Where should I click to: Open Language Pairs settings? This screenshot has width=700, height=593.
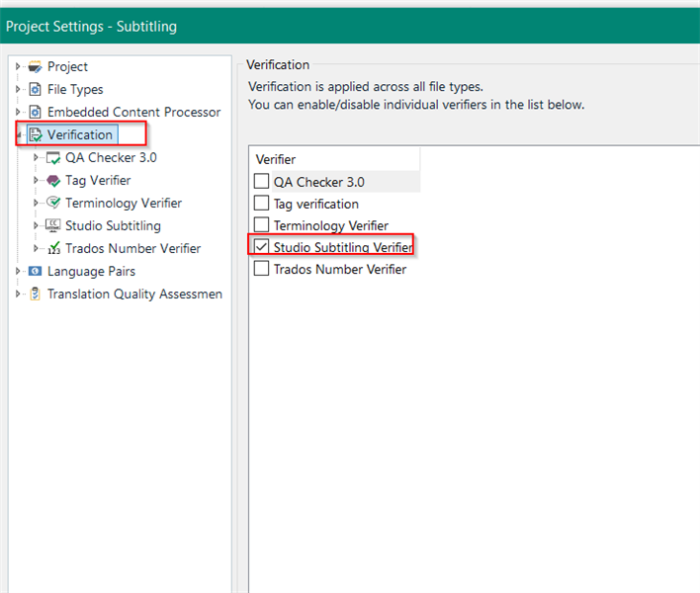point(91,271)
